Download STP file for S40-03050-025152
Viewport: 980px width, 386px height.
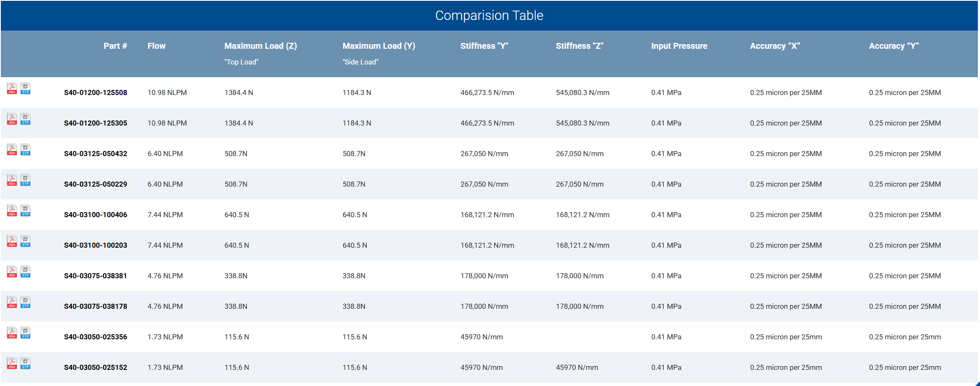(25, 364)
